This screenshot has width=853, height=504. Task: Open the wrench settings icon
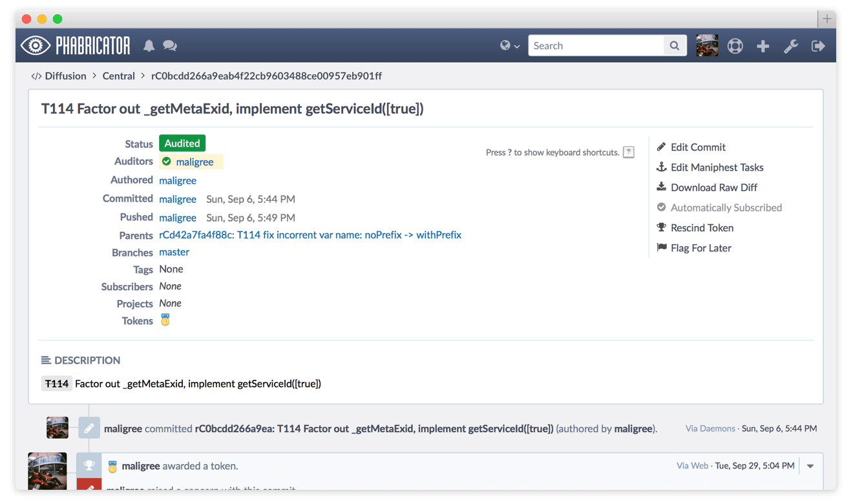(790, 46)
